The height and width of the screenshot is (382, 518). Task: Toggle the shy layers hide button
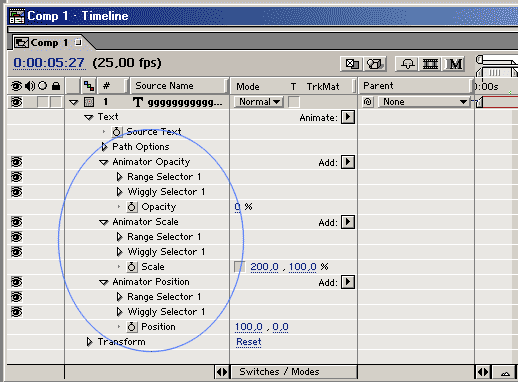pos(407,64)
